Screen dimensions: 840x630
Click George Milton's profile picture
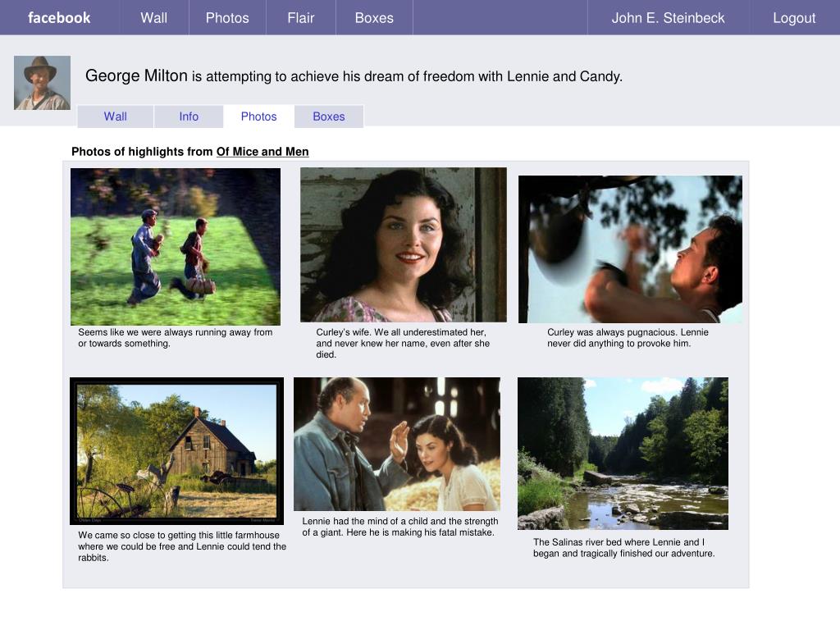[42, 83]
